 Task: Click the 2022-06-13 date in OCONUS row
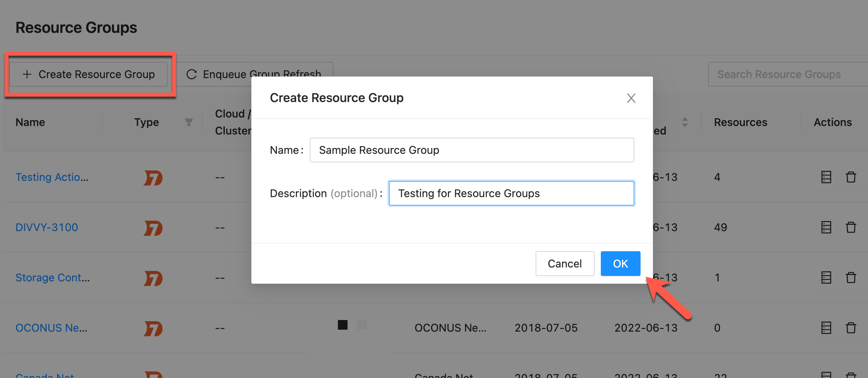tap(646, 328)
